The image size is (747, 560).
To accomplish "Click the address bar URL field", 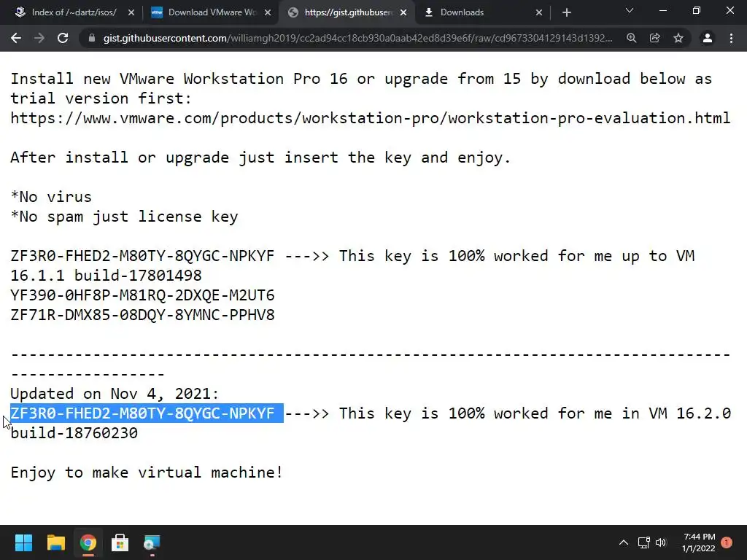I will (x=357, y=38).
